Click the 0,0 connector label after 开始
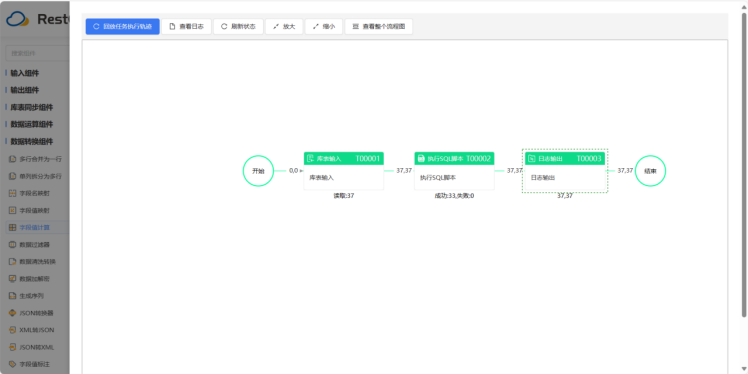Screen dimensions: 748x374 [293, 170]
